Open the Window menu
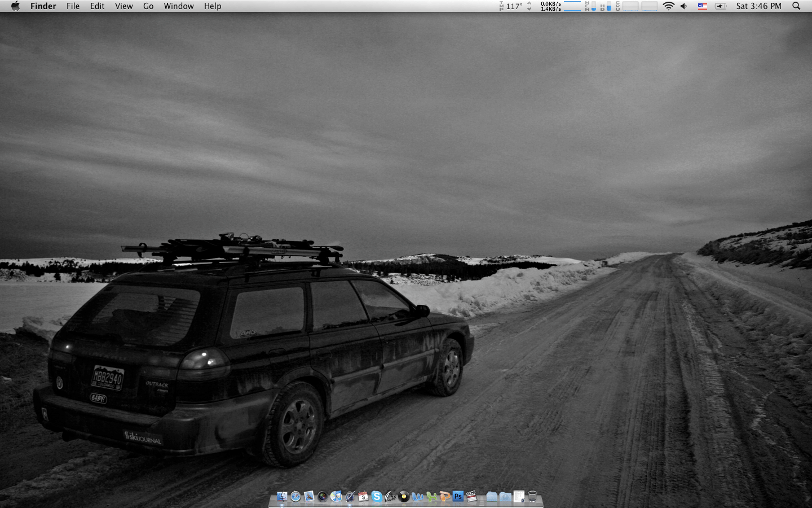 179,6
